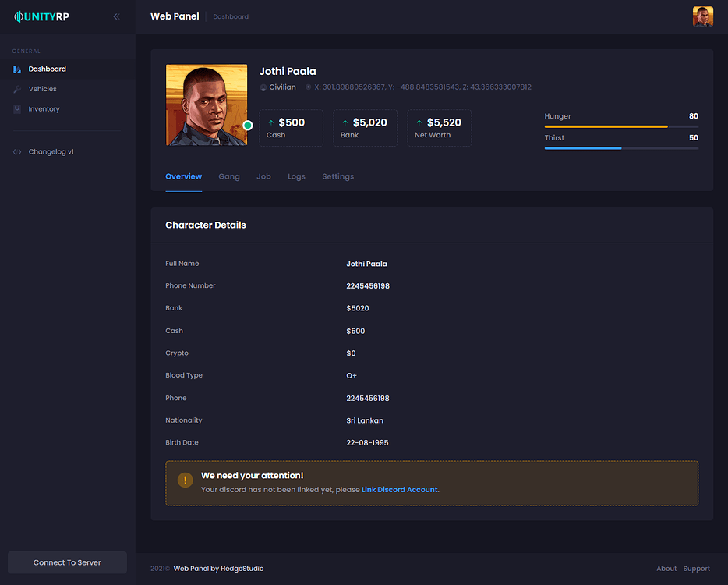Click the location pin icon beside coordinates

pos(309,87)
